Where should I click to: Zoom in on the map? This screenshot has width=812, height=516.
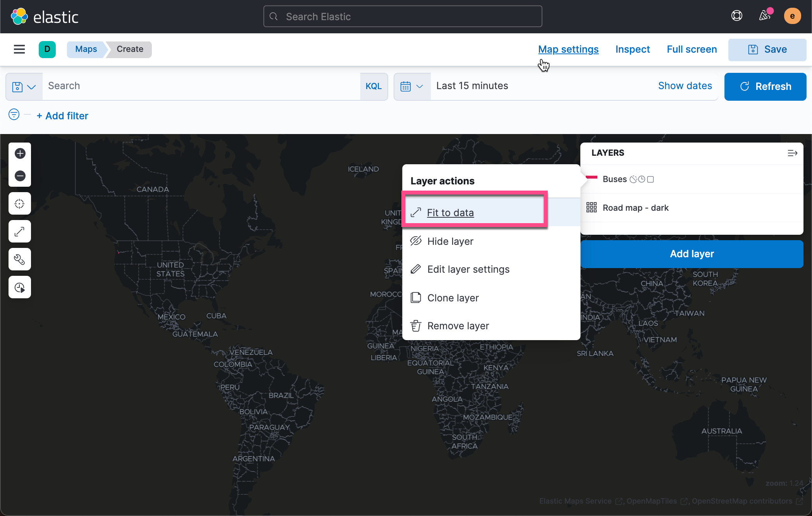[19, 153]
